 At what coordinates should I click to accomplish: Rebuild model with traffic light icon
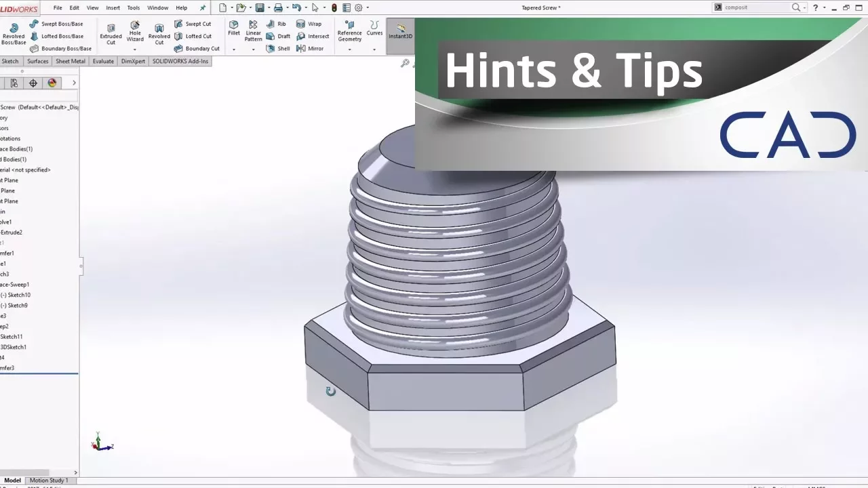click(x=334, y=7)
